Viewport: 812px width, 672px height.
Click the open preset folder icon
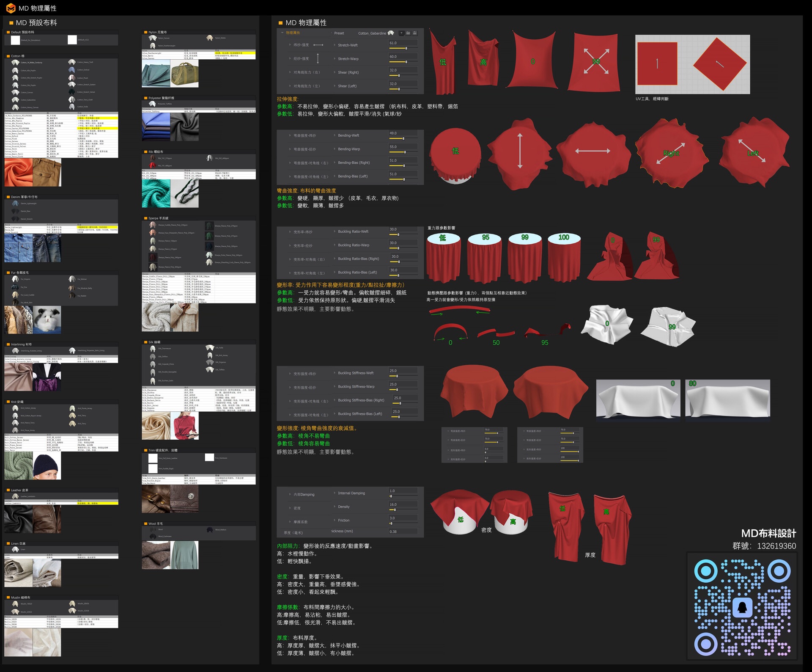pyautogui.click(x=408, y=33)
